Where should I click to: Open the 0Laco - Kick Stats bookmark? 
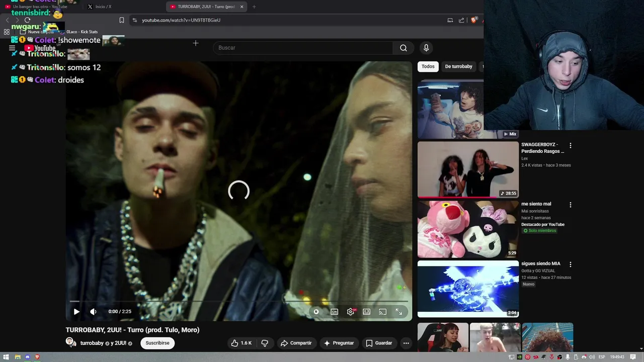coord(79,32)
